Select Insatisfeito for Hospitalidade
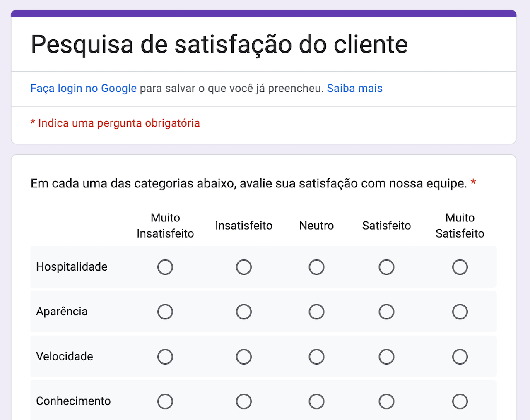The width and height of the screenshot is (530, 420). pyautogui.click(x=244, y=267)
